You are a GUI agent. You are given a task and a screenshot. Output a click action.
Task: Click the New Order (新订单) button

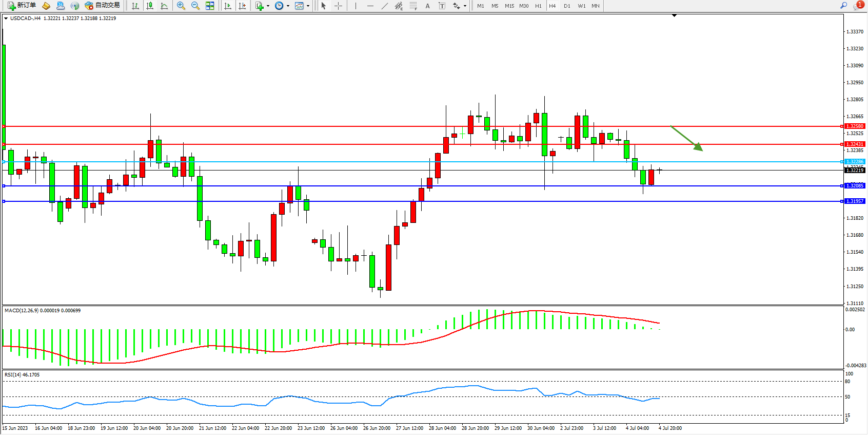click(x=22, y=6)
